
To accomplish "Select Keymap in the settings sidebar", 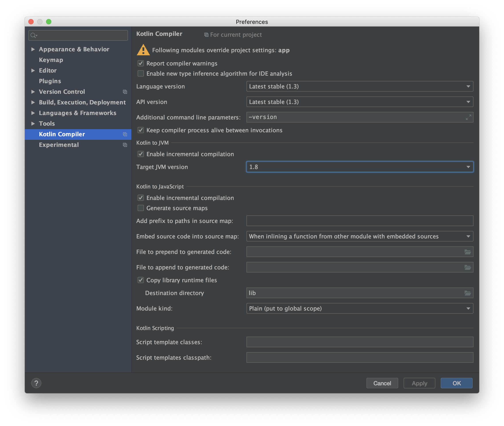I will 51,60.
